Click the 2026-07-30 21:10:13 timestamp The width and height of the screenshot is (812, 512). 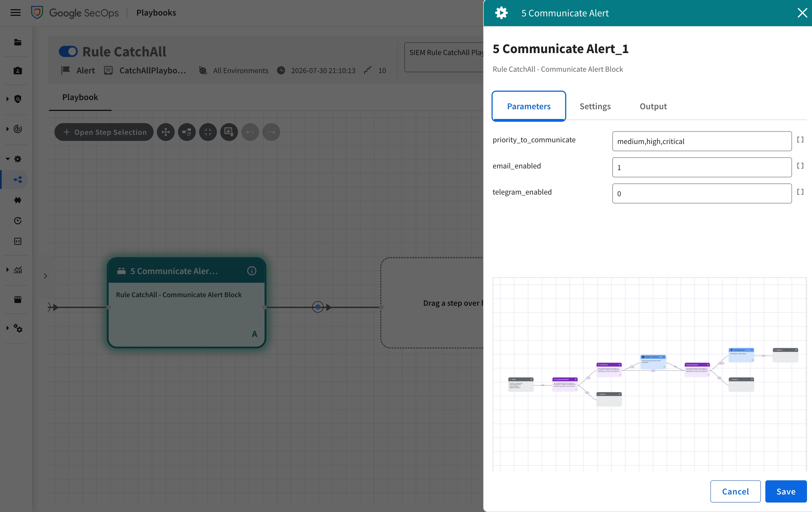click(323, 71)
